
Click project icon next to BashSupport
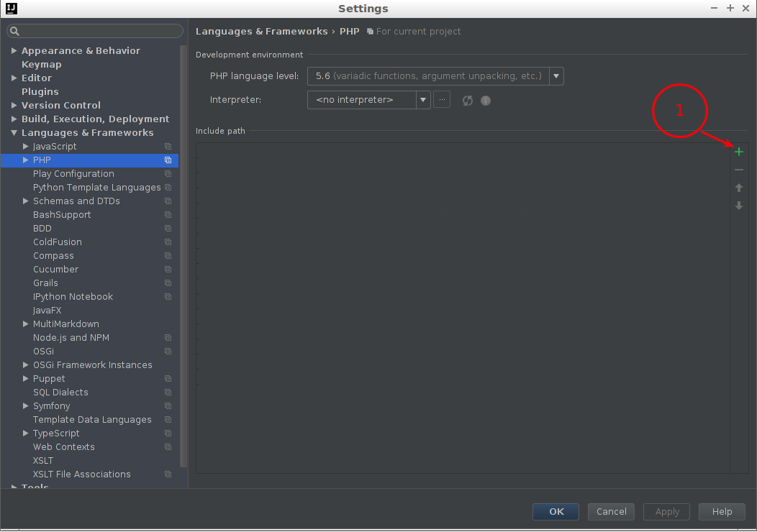click(x=168, y=215)
